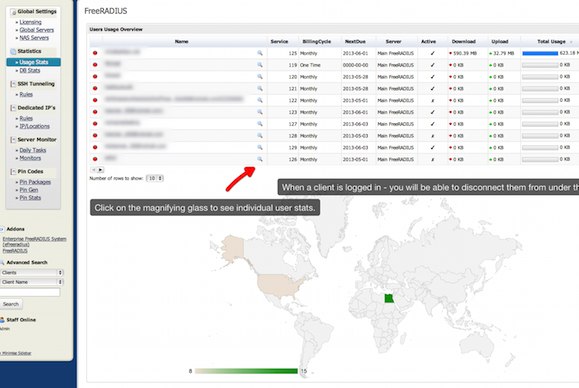Open Pin Gen link
Image resolution: width=579 pixels, height=388 pixels.
[29, 190]
